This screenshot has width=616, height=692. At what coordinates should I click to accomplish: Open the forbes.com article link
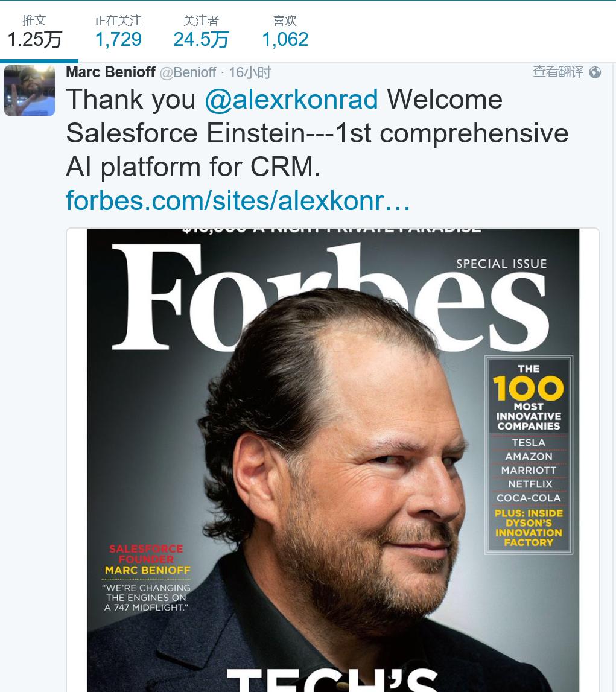pyautogui.click(x=238, y=200)
